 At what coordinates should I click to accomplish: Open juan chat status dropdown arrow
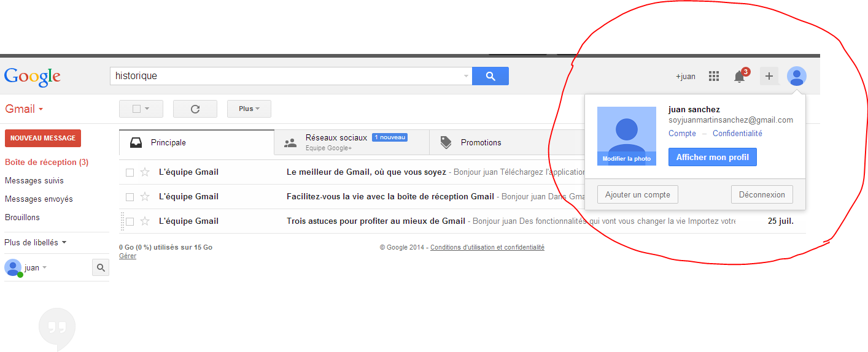(x=44, y=268)
